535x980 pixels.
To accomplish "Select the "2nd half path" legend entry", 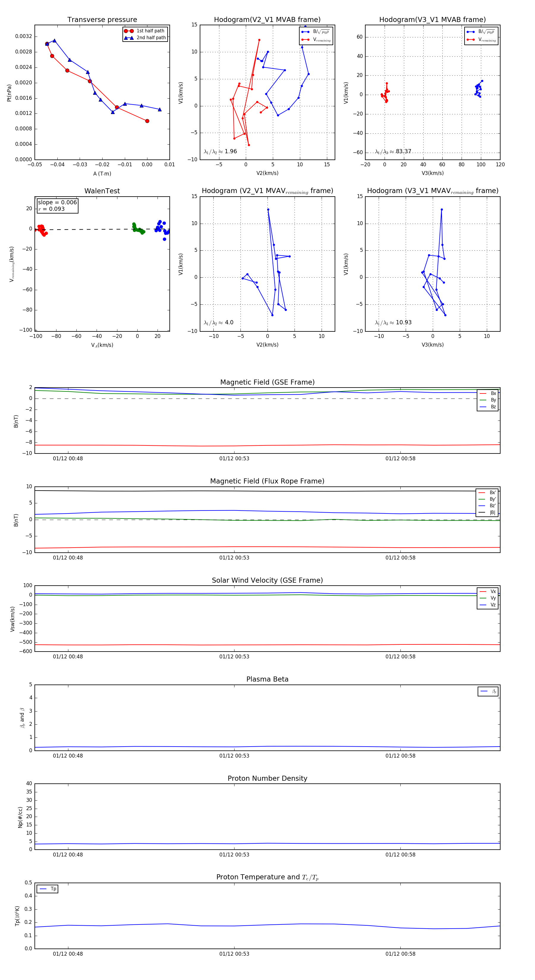I will point(145,38).
